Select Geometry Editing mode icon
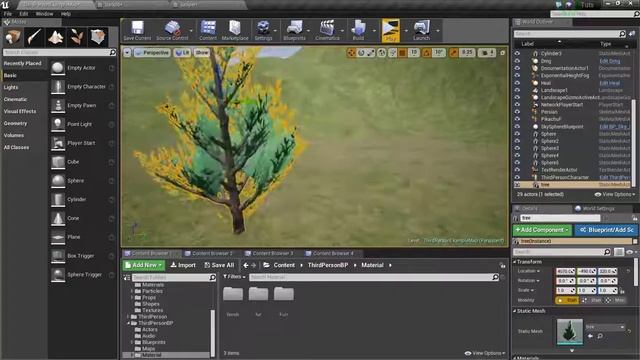The width and height of the screenshot is (640, 360). tap(98, 37)
